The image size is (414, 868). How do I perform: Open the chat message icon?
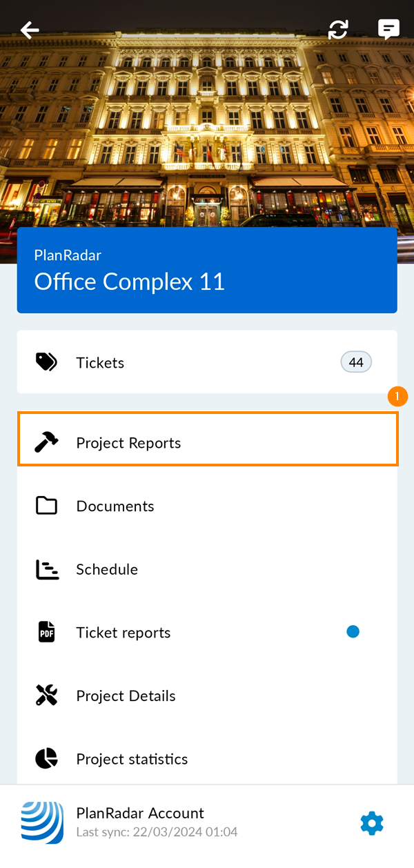point(388,29)
